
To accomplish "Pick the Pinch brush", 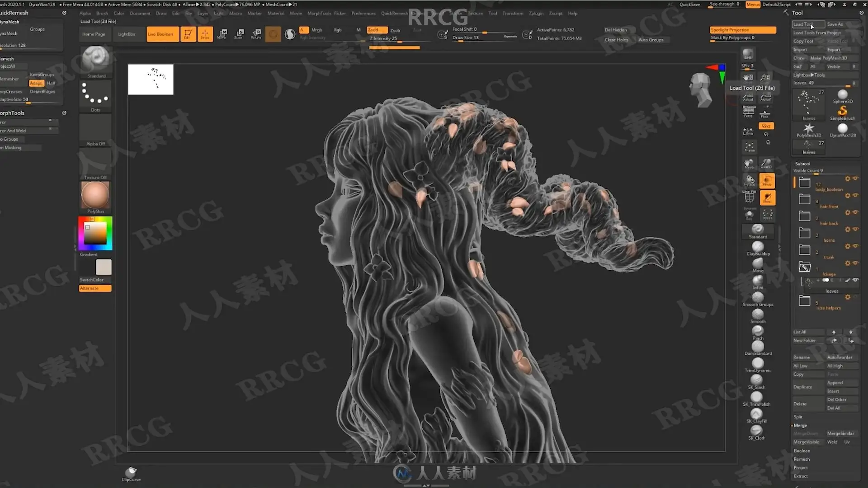I will (758, 332).
